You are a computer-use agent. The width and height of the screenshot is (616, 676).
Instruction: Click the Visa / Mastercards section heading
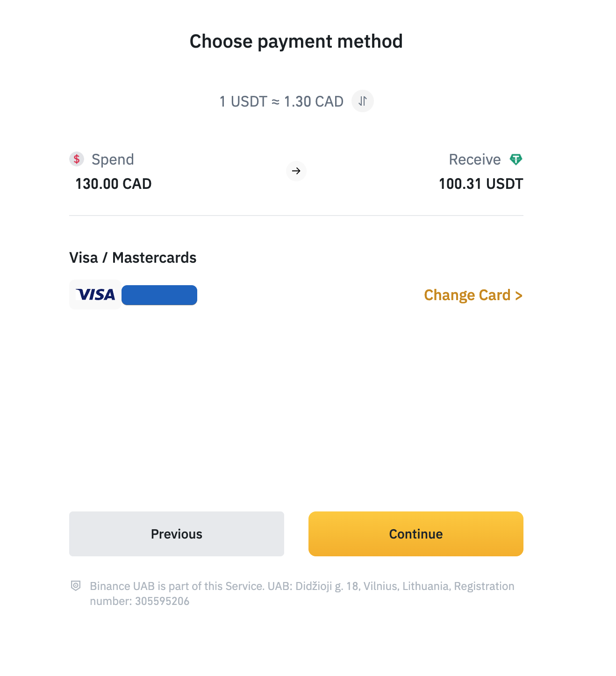click(x=133, y=258)
